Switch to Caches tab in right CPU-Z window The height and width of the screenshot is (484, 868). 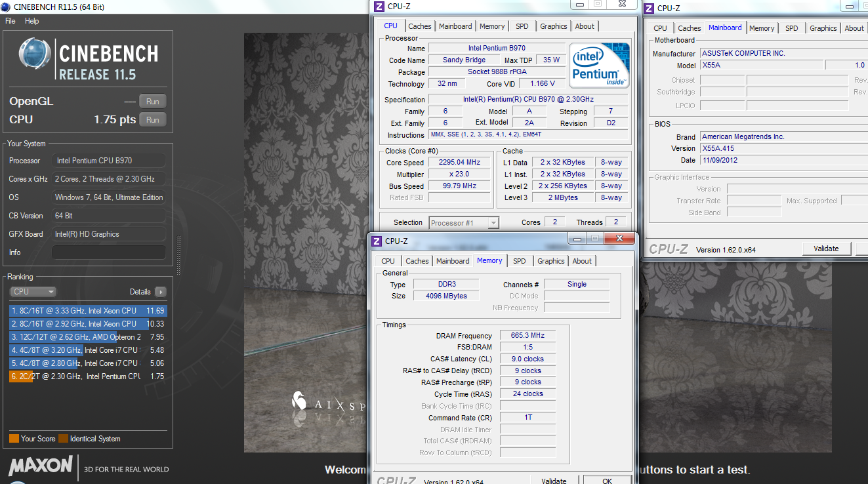point(689,28)
